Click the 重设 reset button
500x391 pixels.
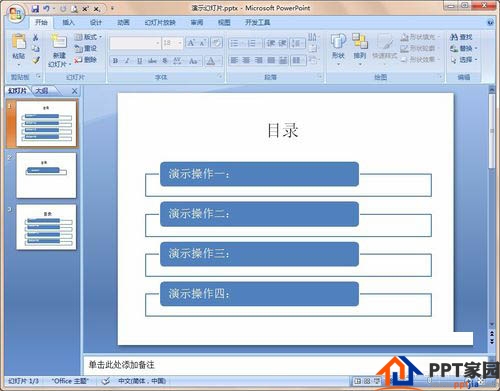pos(86,49)
